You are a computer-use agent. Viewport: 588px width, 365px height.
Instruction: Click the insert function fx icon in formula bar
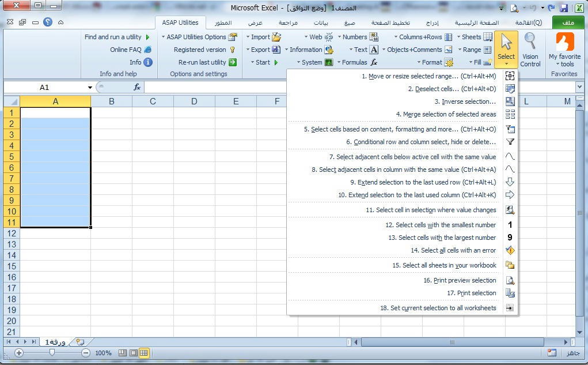coord(137,87)
